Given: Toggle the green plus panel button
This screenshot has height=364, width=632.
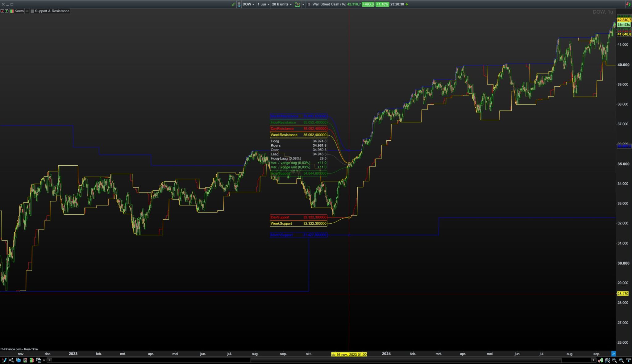Looking at the screenshot, I should 6,11.
